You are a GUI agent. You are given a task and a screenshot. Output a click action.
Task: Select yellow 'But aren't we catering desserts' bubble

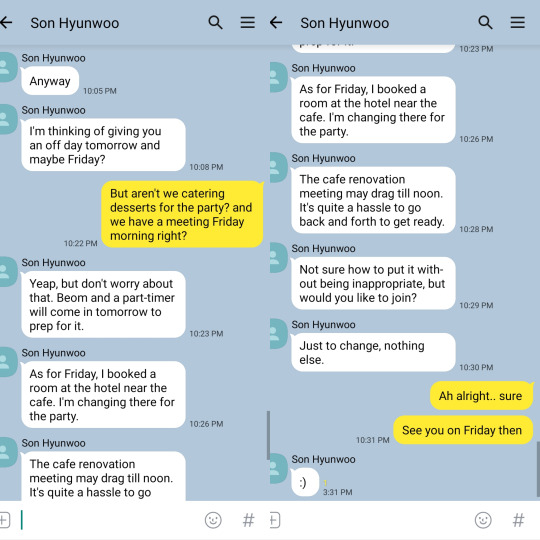183,214
